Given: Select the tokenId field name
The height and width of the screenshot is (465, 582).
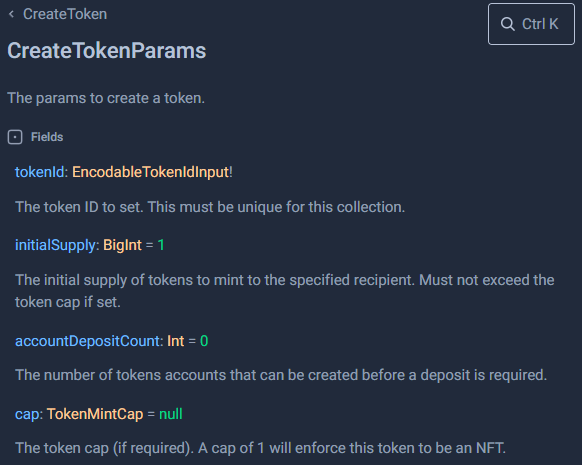Looking at the screenshot, I should point(39,172).
